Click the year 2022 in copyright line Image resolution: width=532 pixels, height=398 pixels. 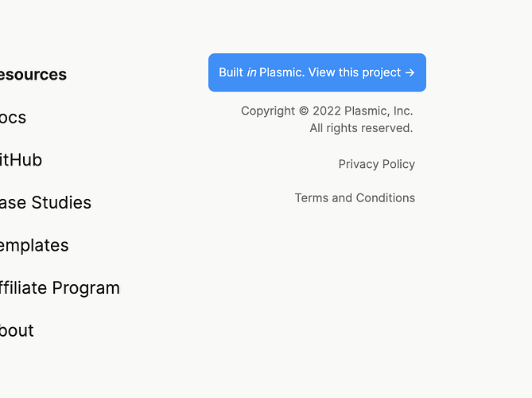(x=326, y=111)
